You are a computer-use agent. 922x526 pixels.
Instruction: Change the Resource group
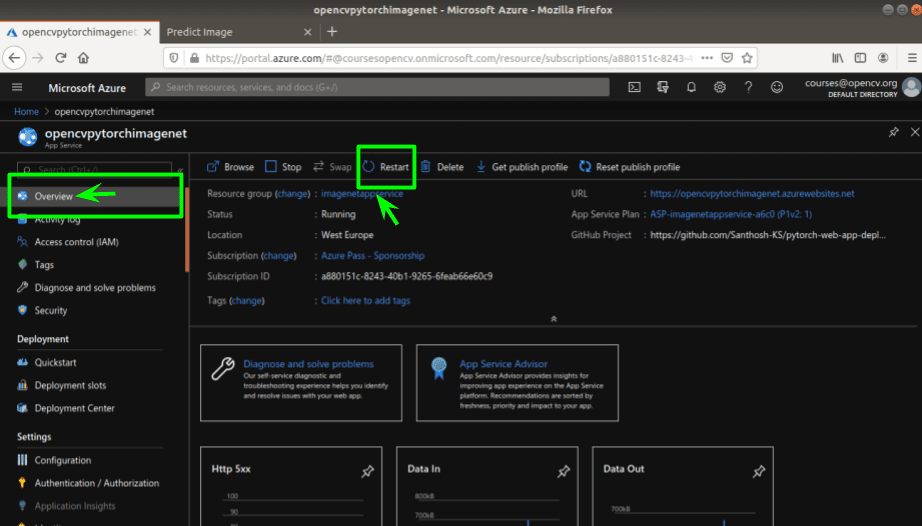[292, 193]
